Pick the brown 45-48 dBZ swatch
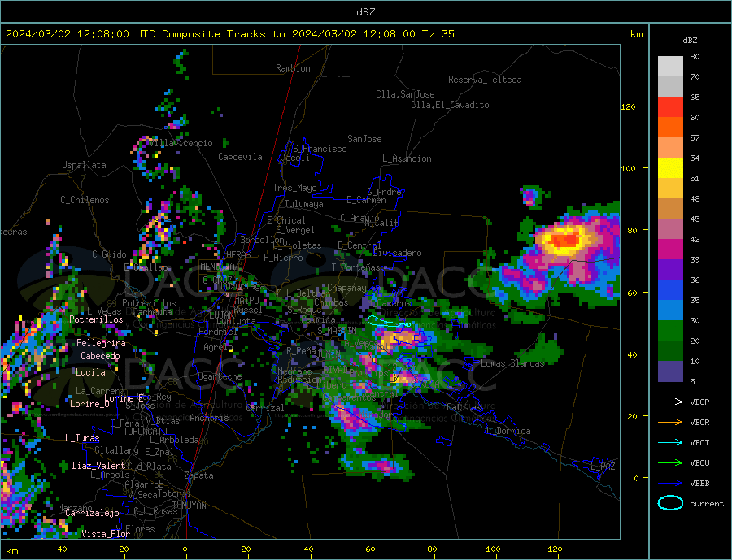732x560 pixels. [670, 209]
